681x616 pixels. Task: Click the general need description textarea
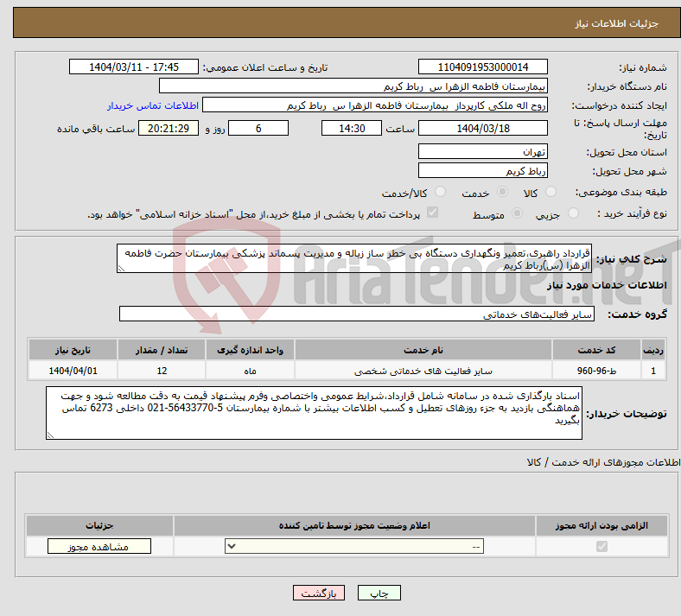click(354, 258)
